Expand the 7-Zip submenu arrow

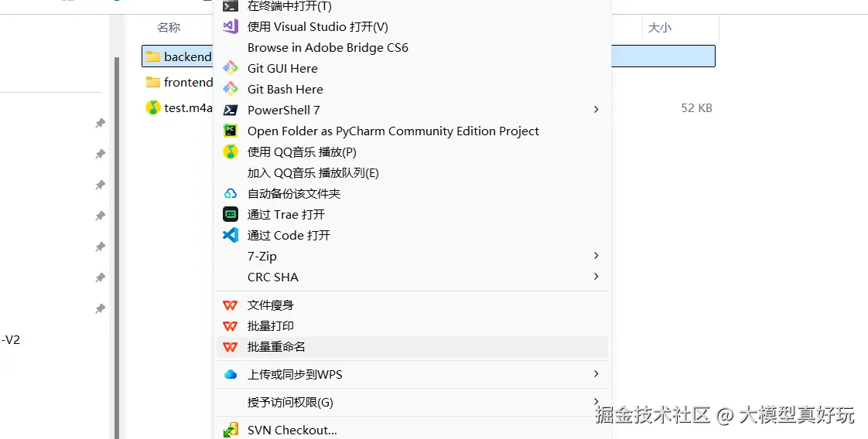(x=596, y=256)
